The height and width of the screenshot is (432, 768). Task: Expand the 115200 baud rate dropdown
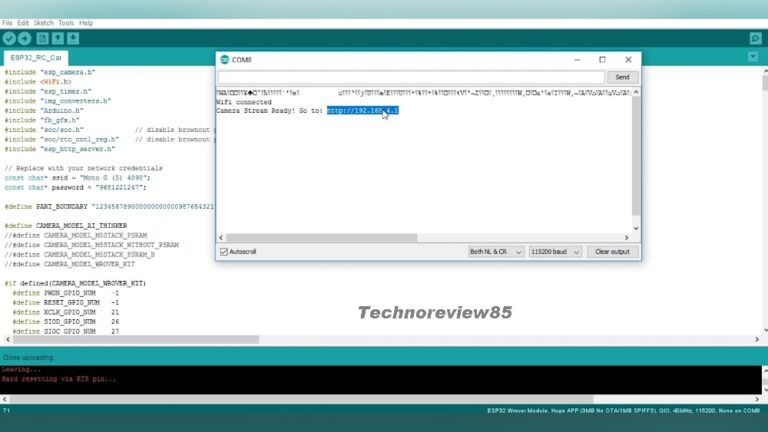tap(555, 252)
